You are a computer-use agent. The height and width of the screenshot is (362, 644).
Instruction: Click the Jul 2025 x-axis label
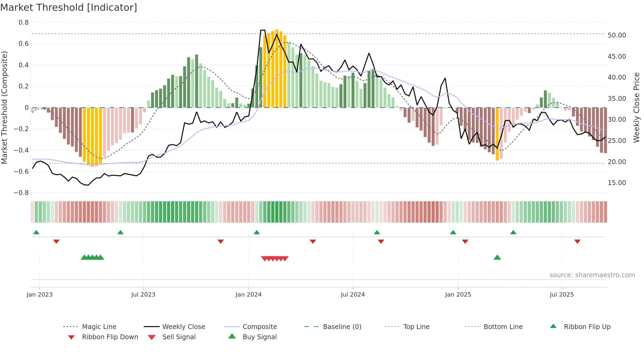click(x=562, y=294)
